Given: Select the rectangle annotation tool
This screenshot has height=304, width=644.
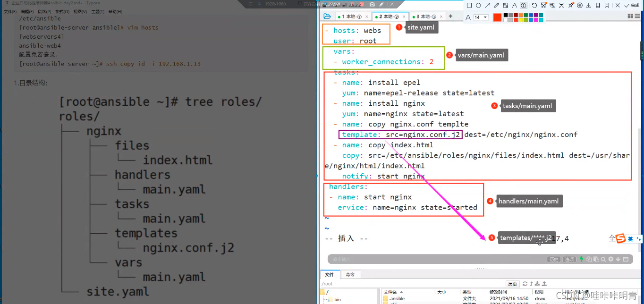Looking at the screenshot, I should [469, 6].
